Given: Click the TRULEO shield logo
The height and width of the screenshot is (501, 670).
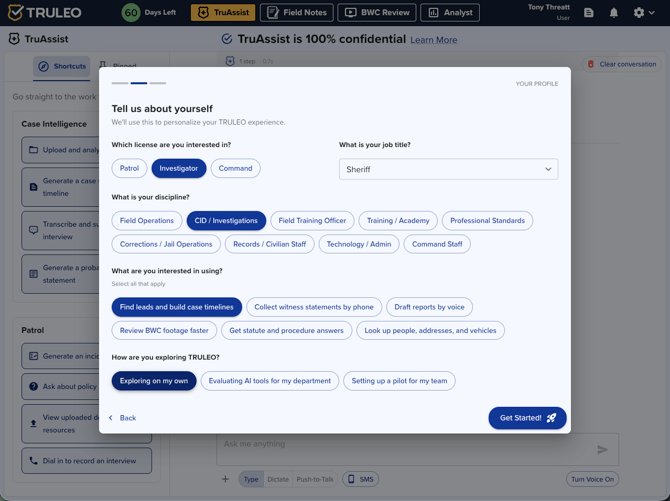Looking at the screenshot, I should pos(15,12).
